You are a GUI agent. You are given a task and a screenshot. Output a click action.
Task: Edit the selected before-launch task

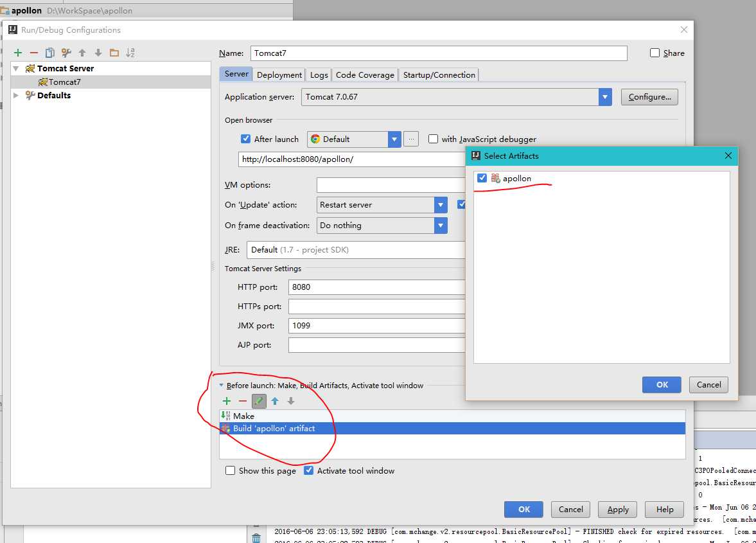[259, 401]
